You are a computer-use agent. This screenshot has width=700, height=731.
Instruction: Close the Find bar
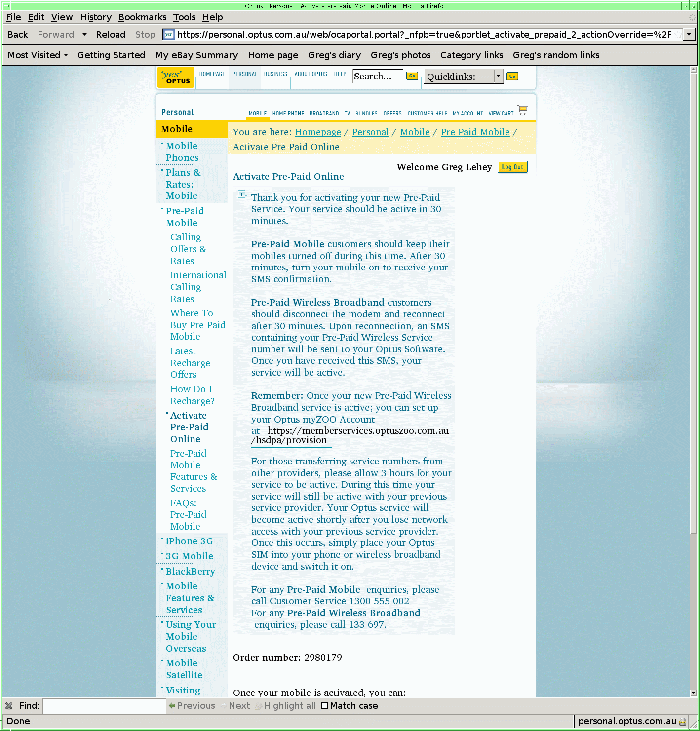click(9, 706)
